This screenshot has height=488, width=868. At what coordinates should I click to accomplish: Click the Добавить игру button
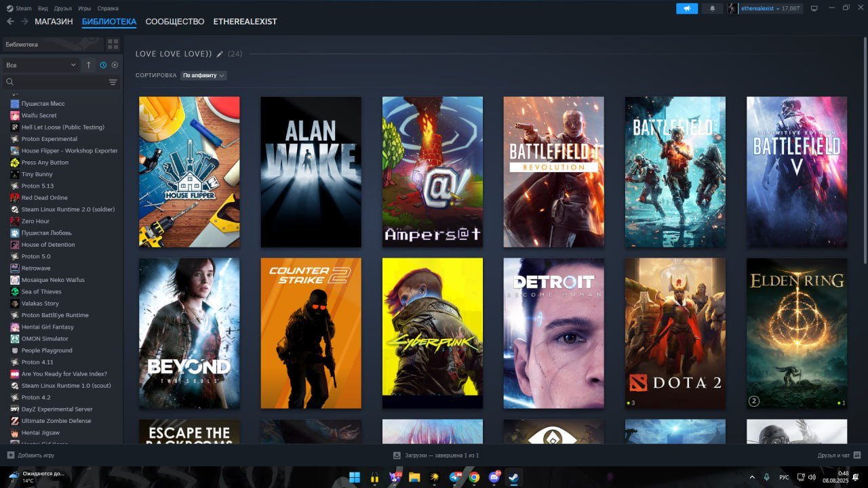[31, 455]
